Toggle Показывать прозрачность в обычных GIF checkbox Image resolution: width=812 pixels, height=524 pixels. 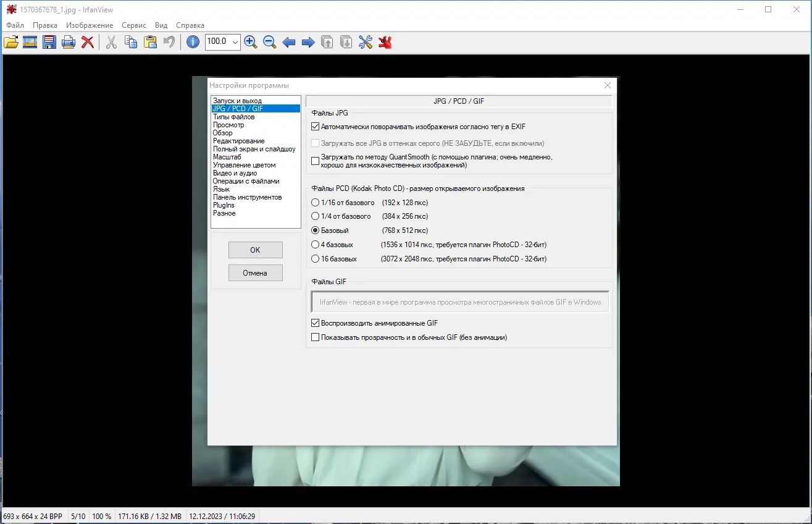[x=316, y=337]
